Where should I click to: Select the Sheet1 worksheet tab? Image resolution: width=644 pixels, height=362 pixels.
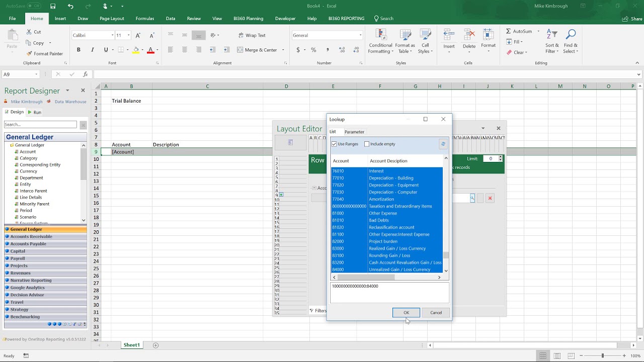click(x=131, y=345)
